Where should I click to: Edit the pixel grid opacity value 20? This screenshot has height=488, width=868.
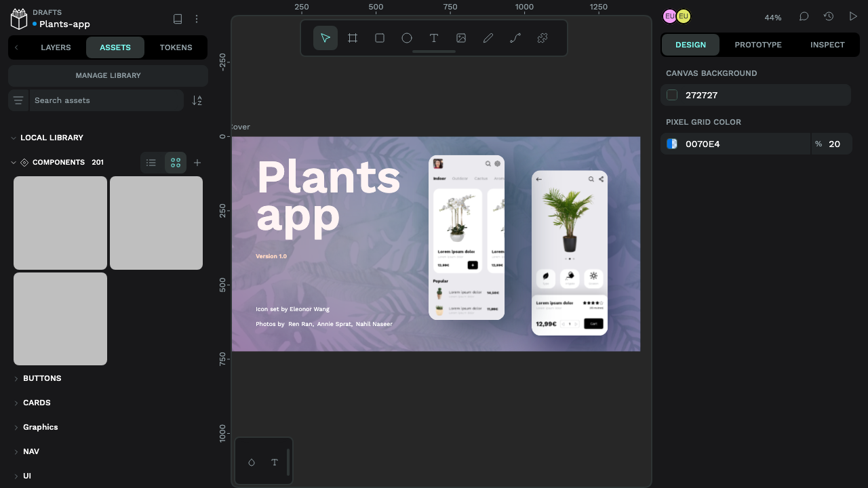click(834, 144)
